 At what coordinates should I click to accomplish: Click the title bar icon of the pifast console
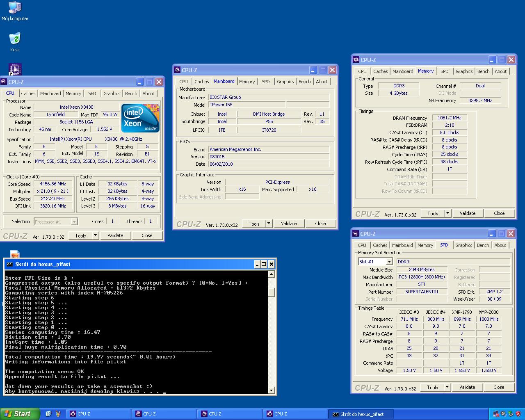coord(10,265)
